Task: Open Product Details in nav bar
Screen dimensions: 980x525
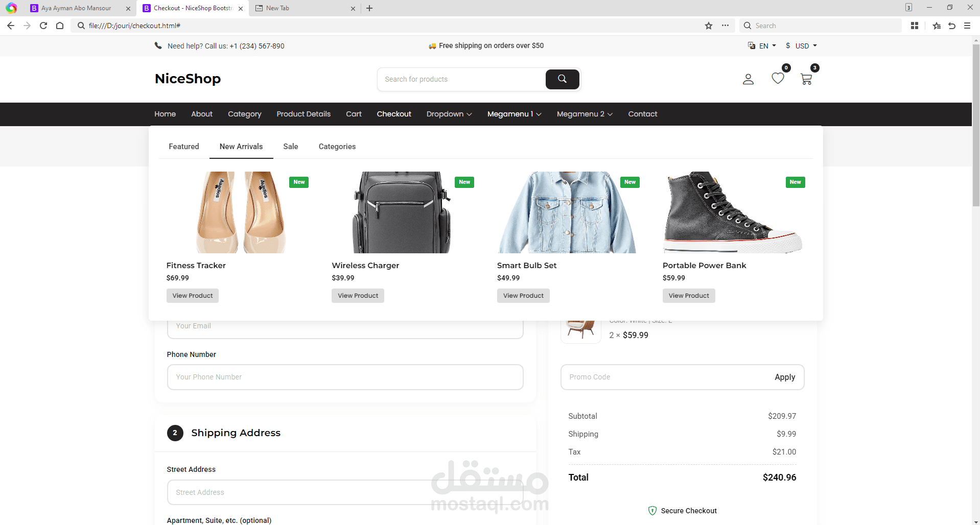Action: pos(304,114)
